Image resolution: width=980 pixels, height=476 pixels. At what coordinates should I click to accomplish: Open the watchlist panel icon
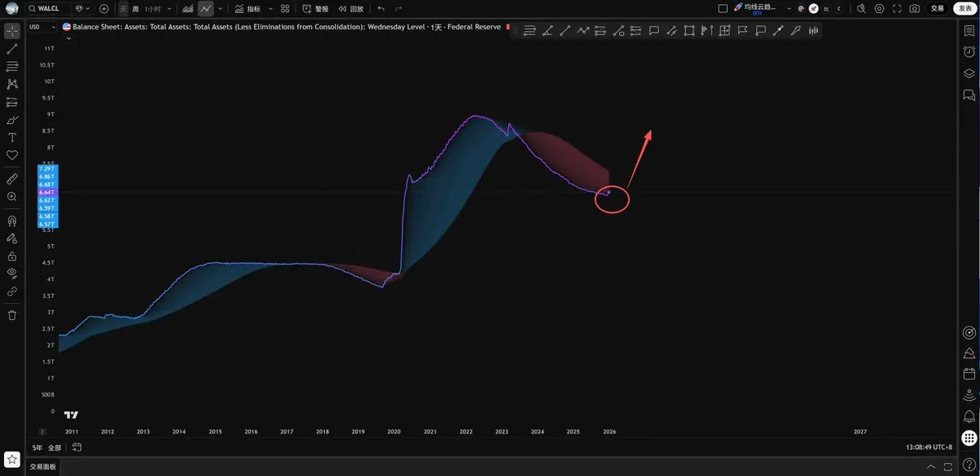click(969, 29)
